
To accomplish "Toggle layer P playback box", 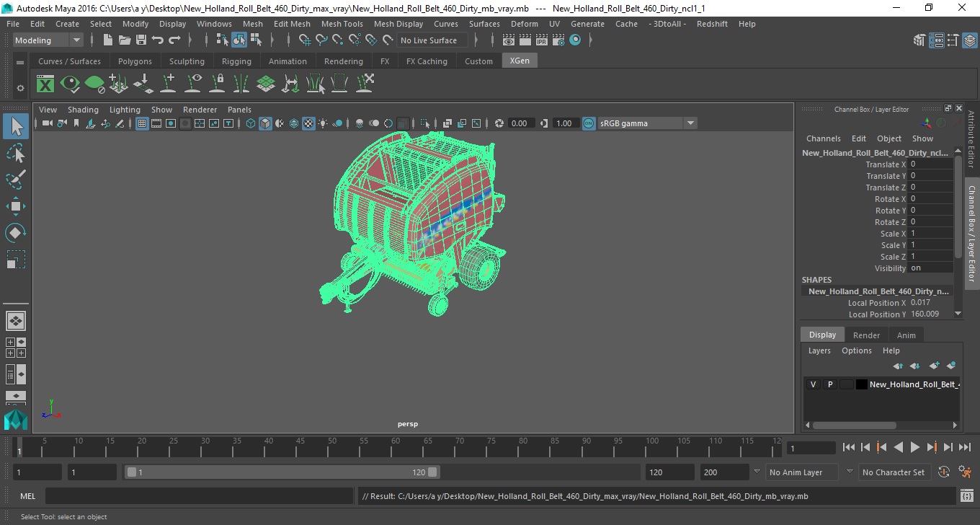I will [829, 384].
